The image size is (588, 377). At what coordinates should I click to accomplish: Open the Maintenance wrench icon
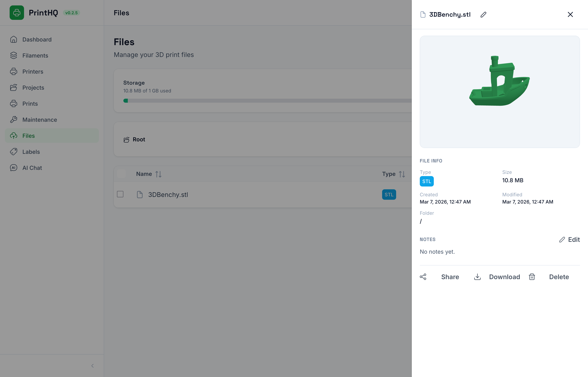[x=14, y=120]
